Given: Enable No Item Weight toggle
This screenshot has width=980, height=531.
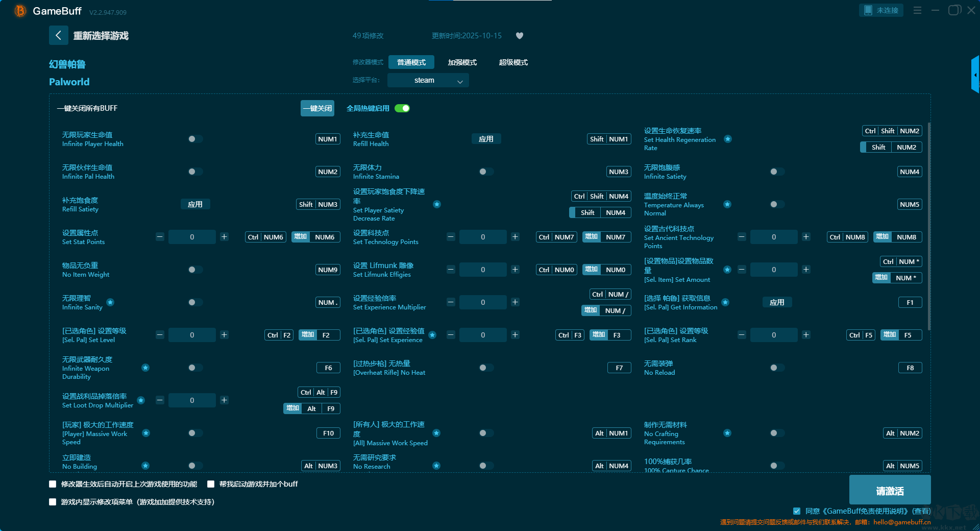Looking at the screenshot, I should pos(195,270).
